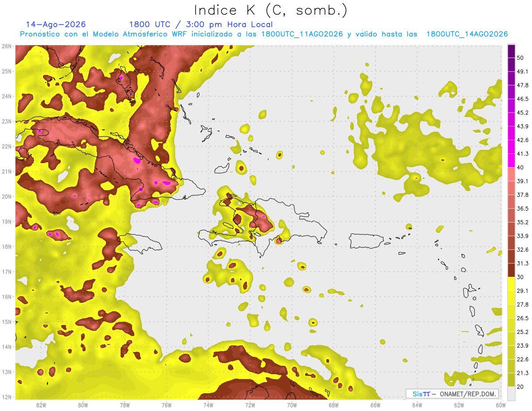This screenshot has width=532, height=411.
Task: Click the '16N' latitude label
Action: point(7,297)
